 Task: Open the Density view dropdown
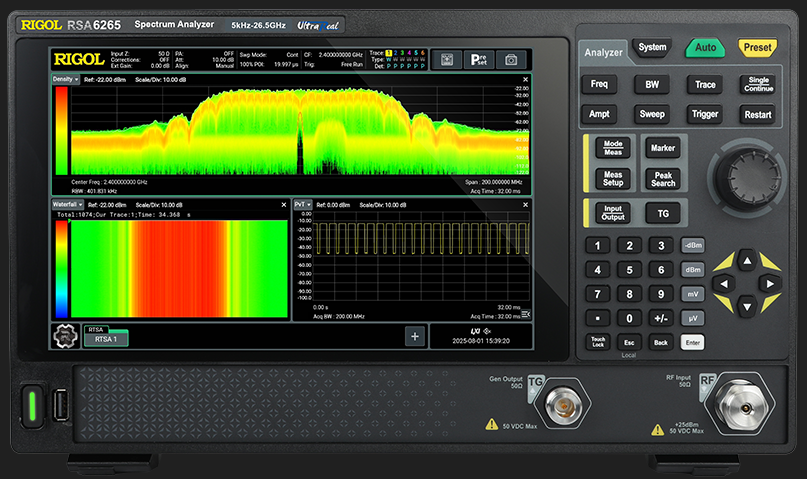pos(65,79)
